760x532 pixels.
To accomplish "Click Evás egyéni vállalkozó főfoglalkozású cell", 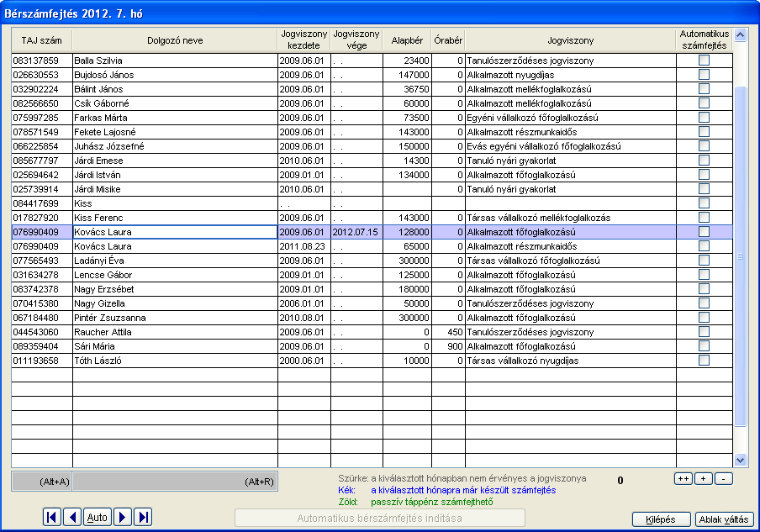I will pos(571,146).
